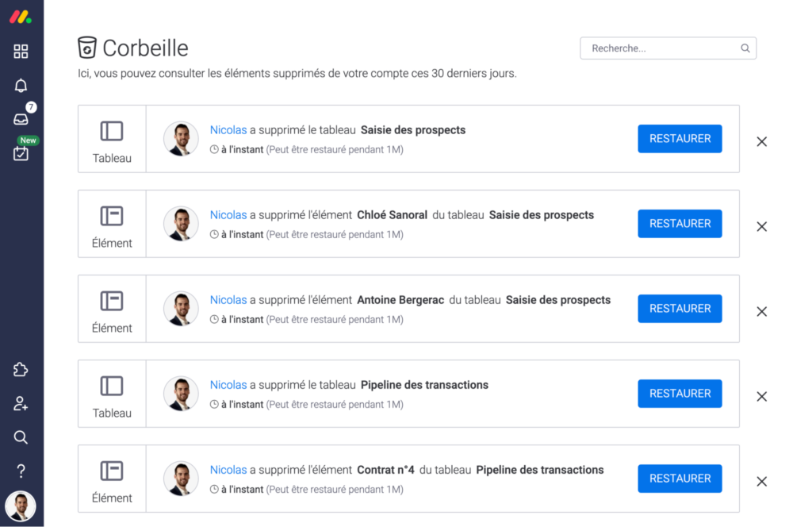
Task: Restore the Chloé Sanoral element
Action: click(680, 224)
